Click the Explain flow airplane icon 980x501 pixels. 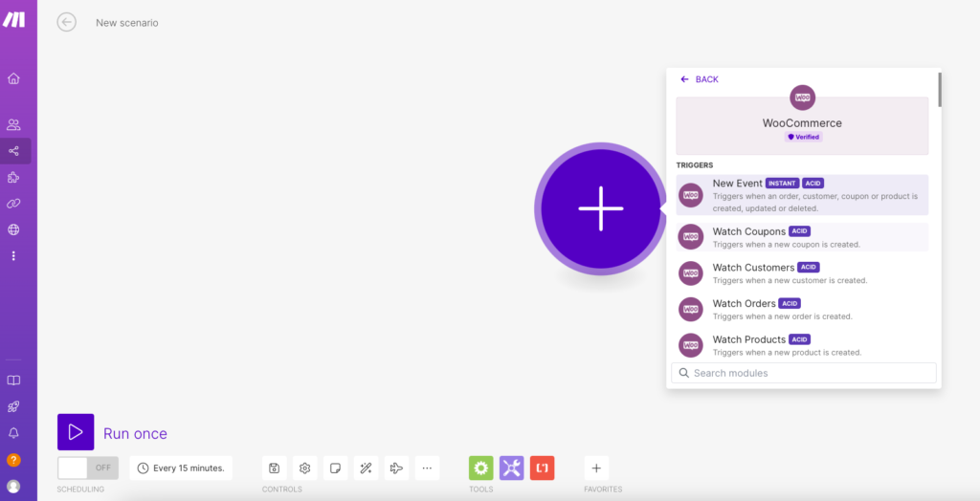396,468
